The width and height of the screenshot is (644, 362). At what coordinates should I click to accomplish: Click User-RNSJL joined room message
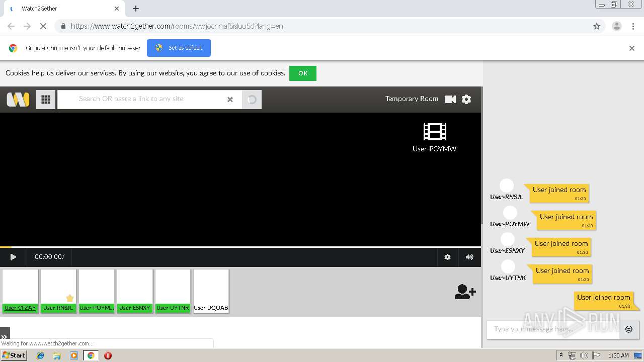tap(559, 193)
